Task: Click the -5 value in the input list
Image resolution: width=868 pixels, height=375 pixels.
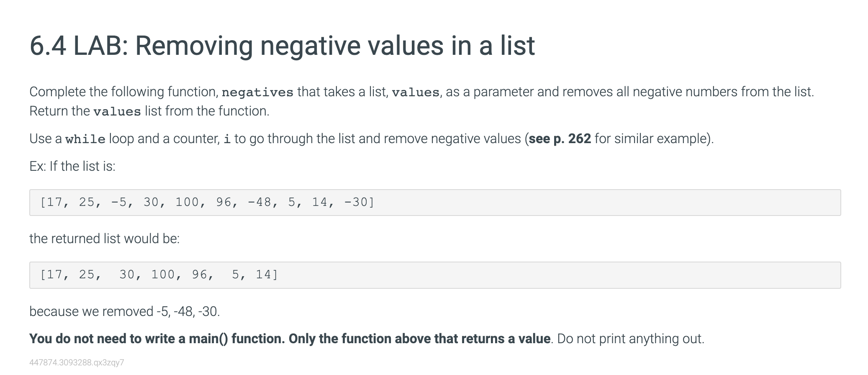Action: coord(118,203)
